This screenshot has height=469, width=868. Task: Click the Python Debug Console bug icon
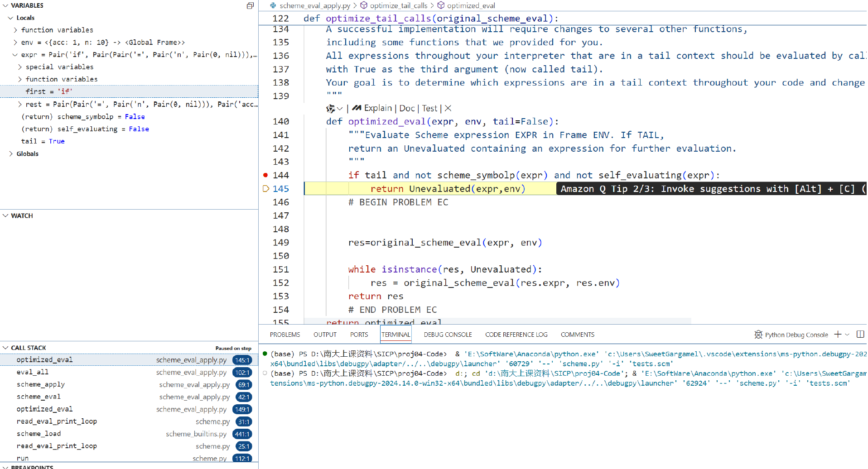tap(758, 335)
